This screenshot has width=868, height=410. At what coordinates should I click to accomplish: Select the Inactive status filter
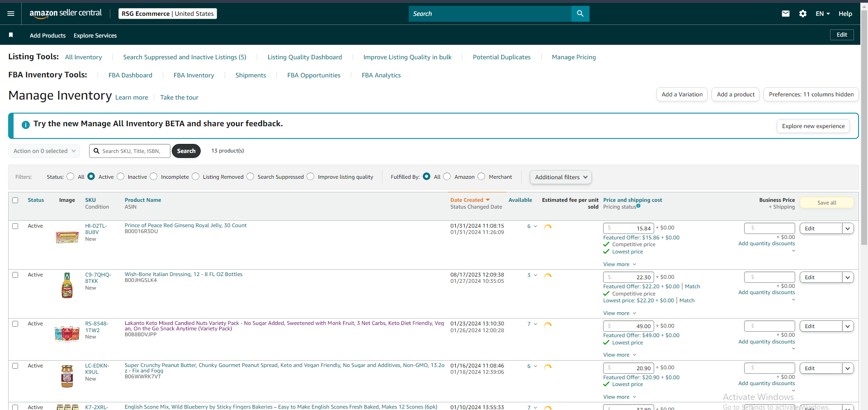pos(120,176)
